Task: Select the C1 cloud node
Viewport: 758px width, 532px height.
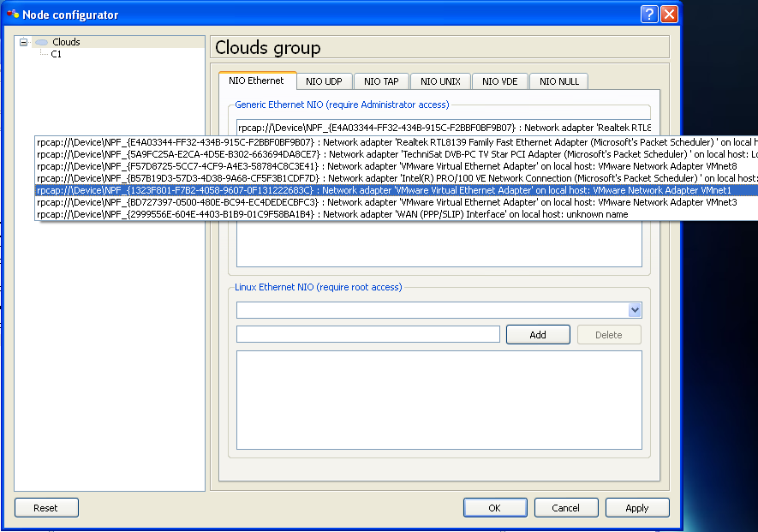Action: (56, 54)
